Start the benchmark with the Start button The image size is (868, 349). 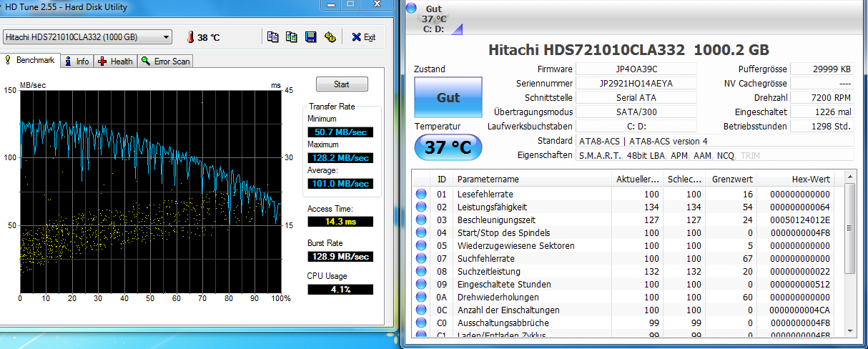pyautogui.click(x=342, y=84)
